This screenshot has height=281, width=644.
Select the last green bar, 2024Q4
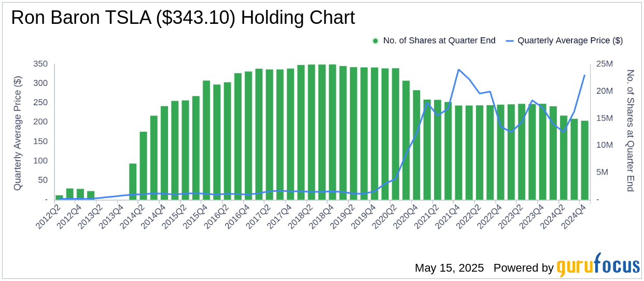pos(585,160)
